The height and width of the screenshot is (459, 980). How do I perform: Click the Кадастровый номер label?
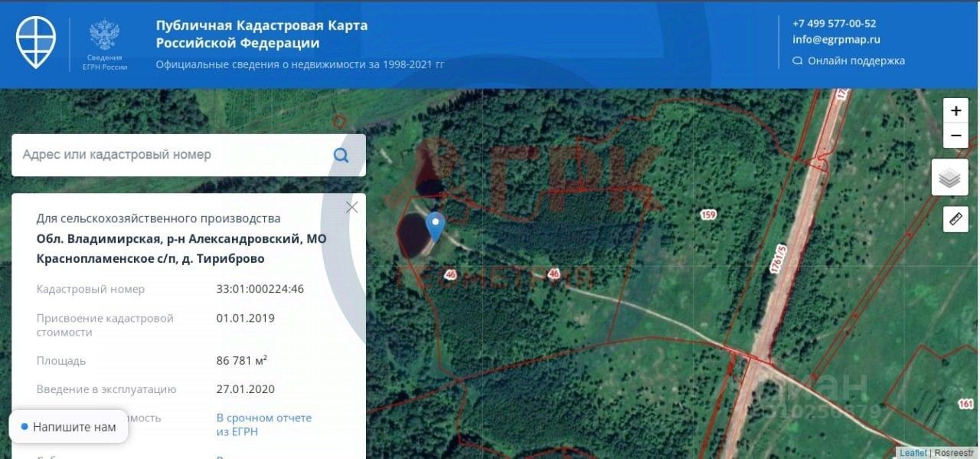point(90,289)
